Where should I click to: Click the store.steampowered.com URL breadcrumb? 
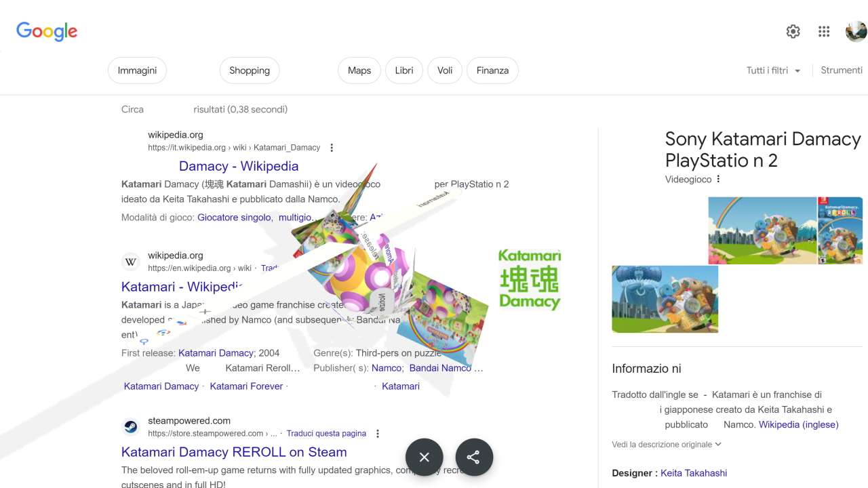(212, 434)
